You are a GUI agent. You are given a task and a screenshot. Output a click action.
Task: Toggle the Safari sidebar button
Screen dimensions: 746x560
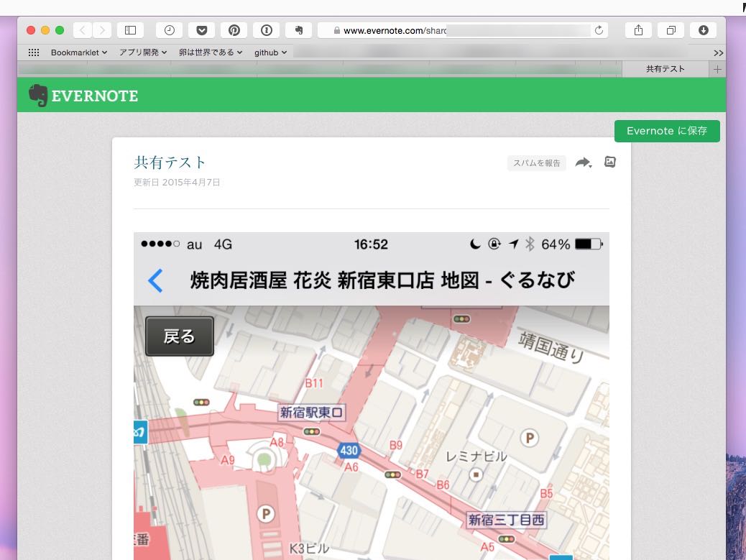(x=130, y=30)
